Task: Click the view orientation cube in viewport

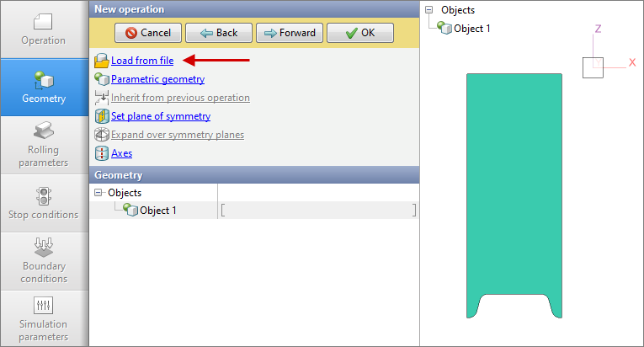Action: (x=593, y=67)
